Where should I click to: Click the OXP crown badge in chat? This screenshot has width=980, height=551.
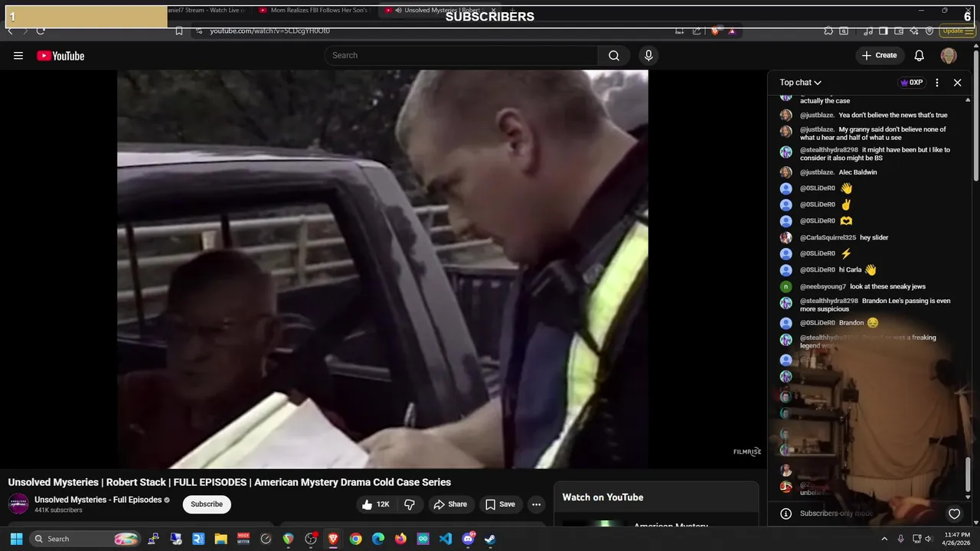(911, 83)
